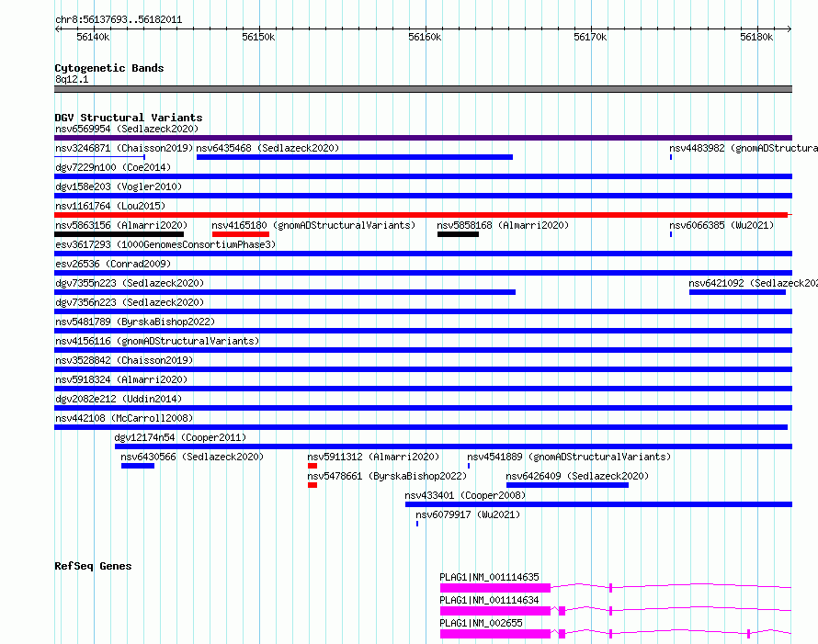This screenshot has width=818, height=644.
Task: Select the nsv6430566 (Sedlazeck2020) short blue bar
Action: pyautogui.click(x=138, y=466)
